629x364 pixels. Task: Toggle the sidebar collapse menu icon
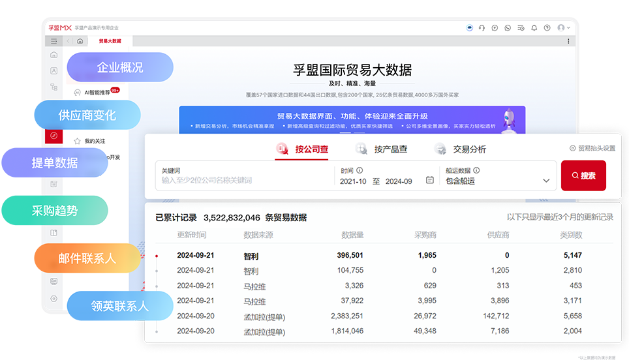54,40
